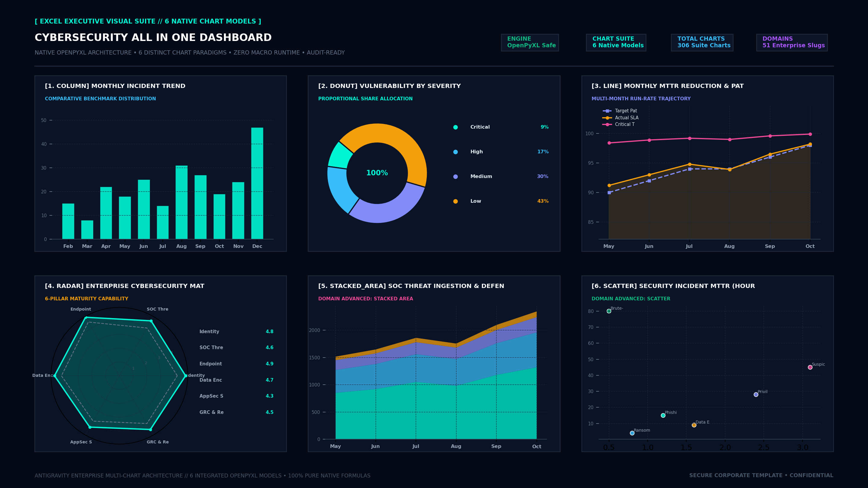Click the Critical 9% percentage value
The width and height of the screenshot is (868, 488).
click(545, 127)
